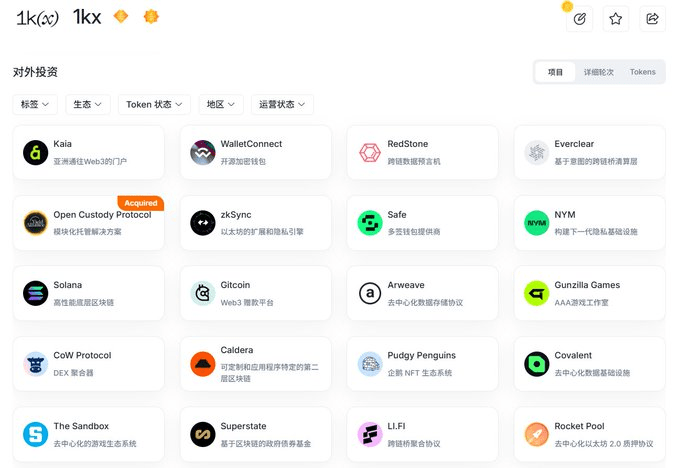The image size is (680, 468).
Task: Click the NYM green logo
Action: point(536,223)
